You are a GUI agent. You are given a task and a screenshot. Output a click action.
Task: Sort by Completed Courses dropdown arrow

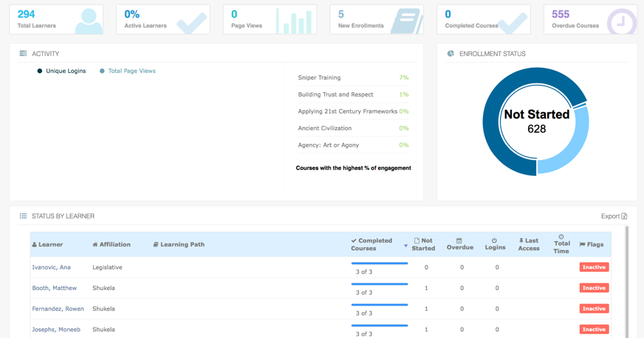(x=405, y=246)
